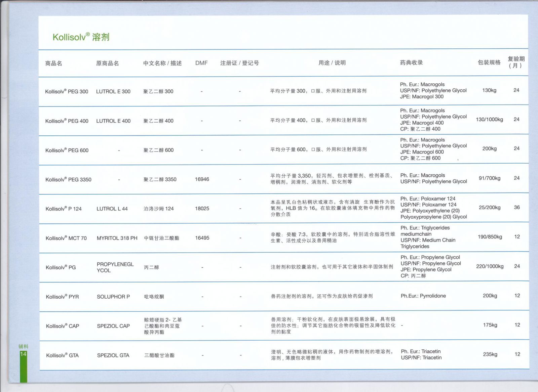
Task: Select the 中链甘油三酸酯 description
Action: (x=161, y=238)
